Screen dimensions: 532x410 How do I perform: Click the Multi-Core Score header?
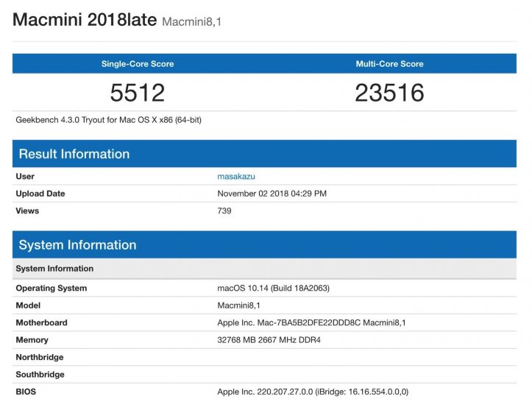[389, 64]
